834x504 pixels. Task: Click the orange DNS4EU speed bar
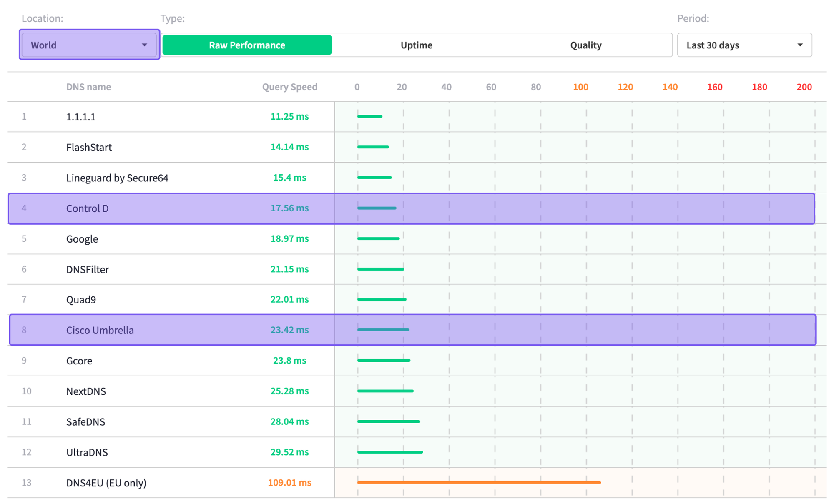pyautogui.click(x=479, y=482)
